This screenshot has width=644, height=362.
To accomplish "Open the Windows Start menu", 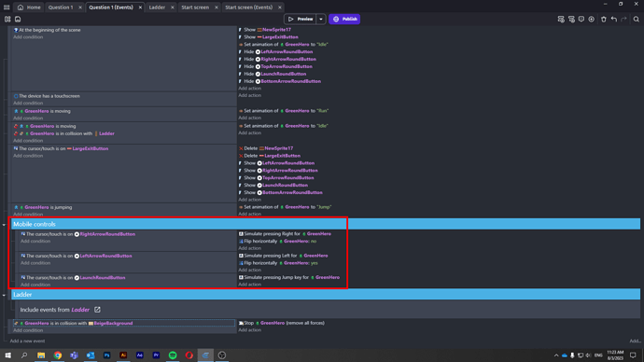I will tap(7, 355).
